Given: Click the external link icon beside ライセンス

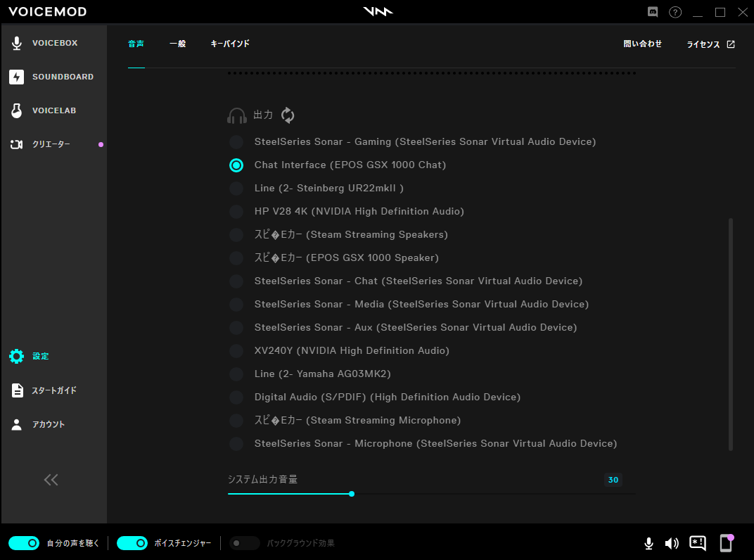Looking at the screenshot, I should click(x=731, y=44).
